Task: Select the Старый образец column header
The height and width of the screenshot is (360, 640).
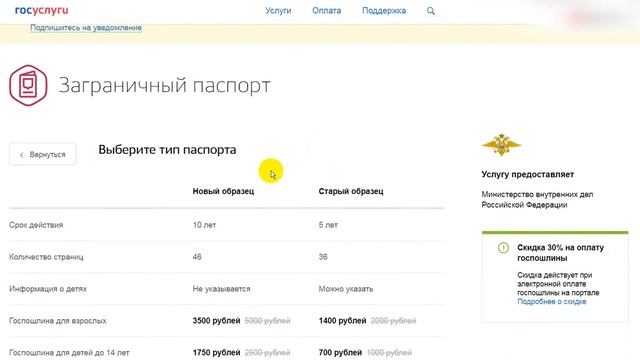Action: point(351,191)
